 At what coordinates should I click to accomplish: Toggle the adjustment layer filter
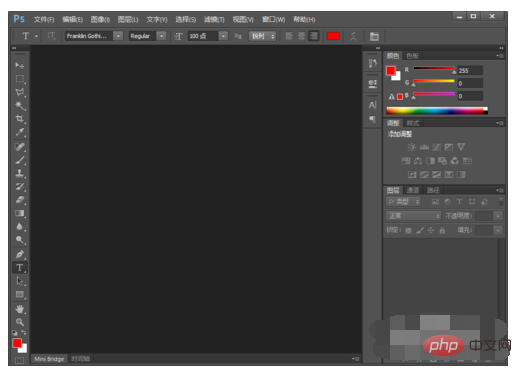(x=447, y=202)
